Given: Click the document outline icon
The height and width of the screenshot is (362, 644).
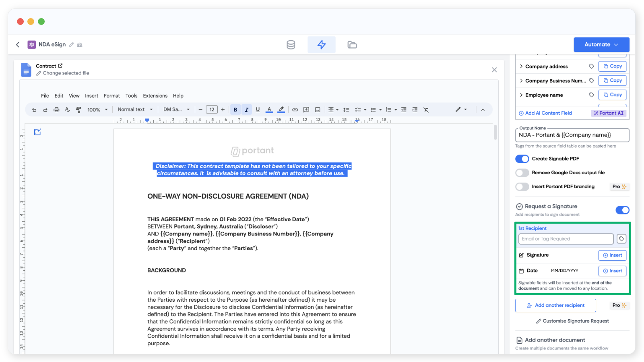Looking at the screenshot, I should tap(37, 132).
